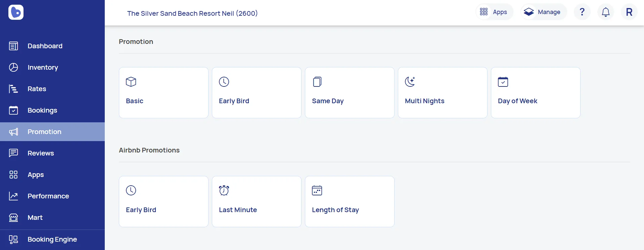Screen dimensions: 644x250
Task: Select the Basic promotion card
Action: (x=164, y=92)
